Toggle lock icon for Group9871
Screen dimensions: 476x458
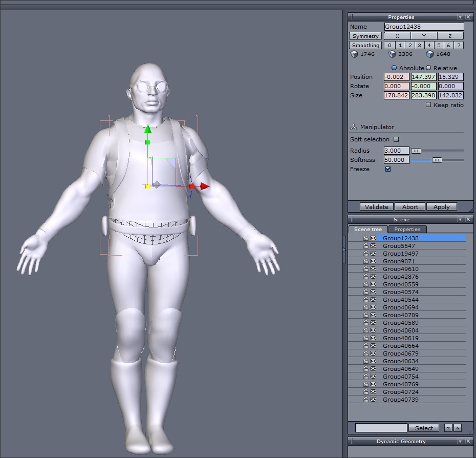(x=366, y=261)
